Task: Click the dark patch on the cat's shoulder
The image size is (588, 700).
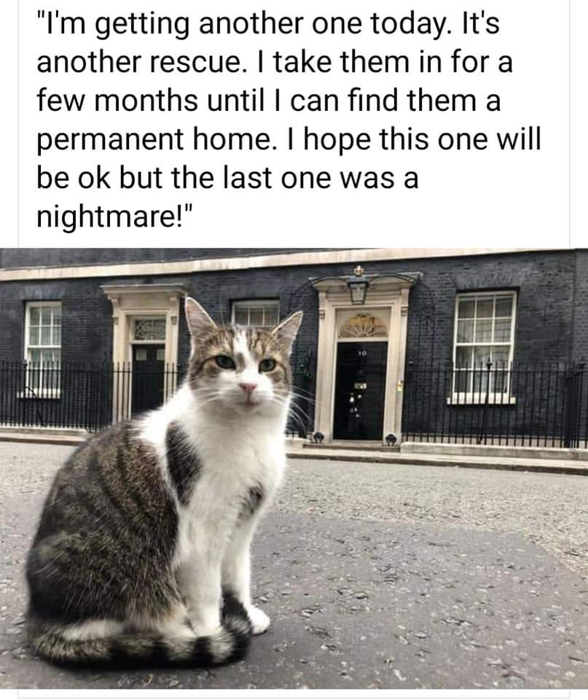Action: (183, 461)
